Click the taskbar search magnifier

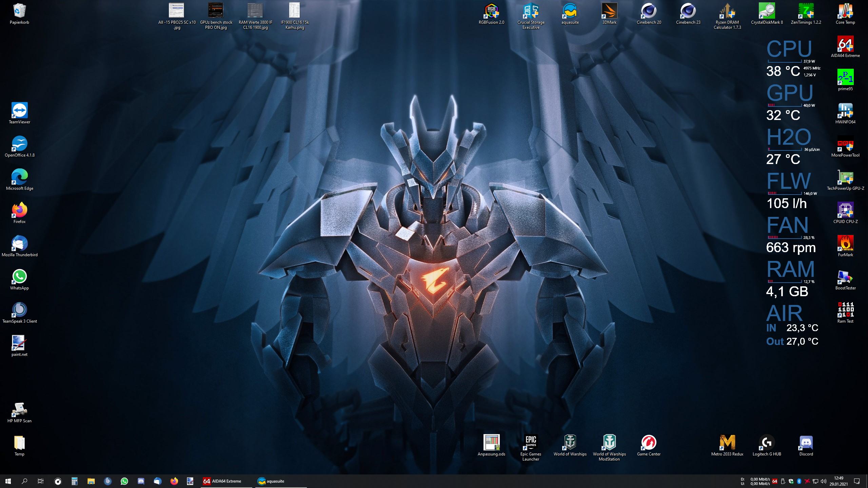point(24,481)
